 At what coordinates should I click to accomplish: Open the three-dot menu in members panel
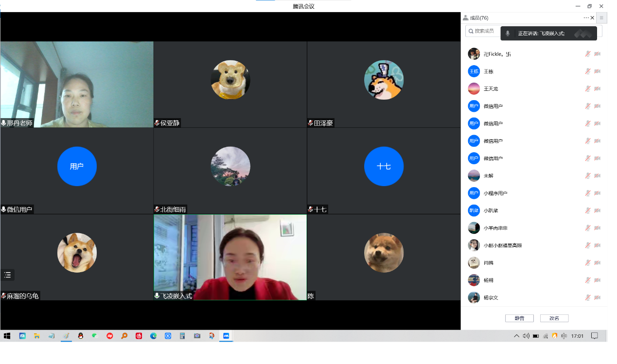coord(586,18)
